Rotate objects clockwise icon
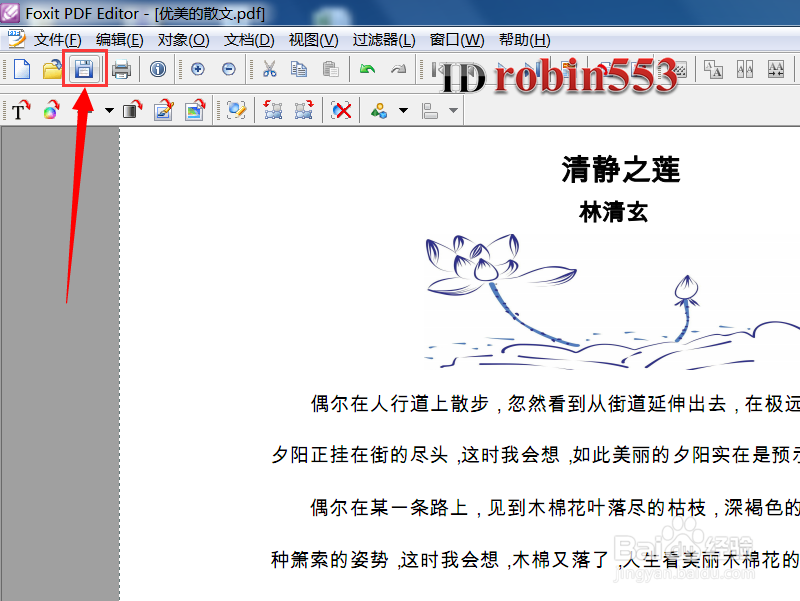This screenshot has height=601, width=800. click(x=304, y=110)
